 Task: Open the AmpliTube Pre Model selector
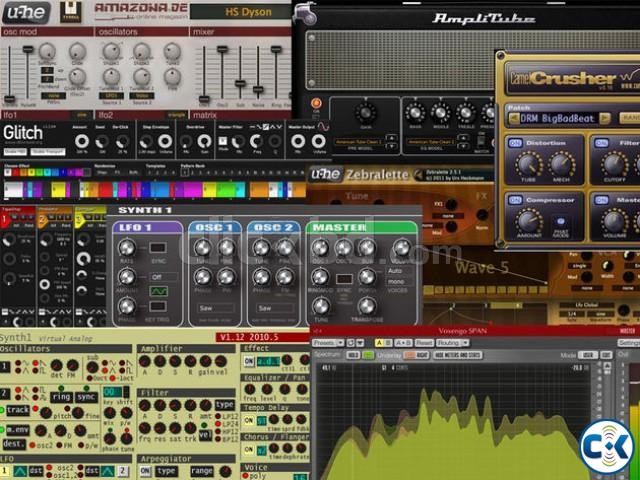359,142
